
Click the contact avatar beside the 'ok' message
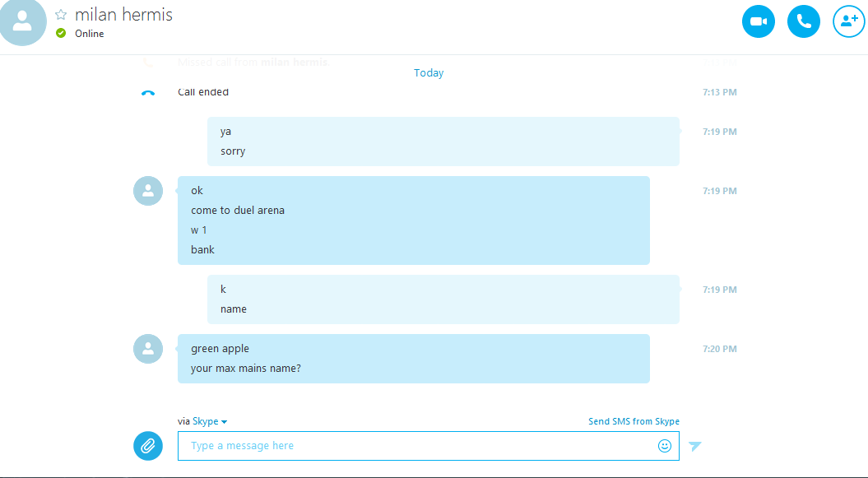pos(148,191)
